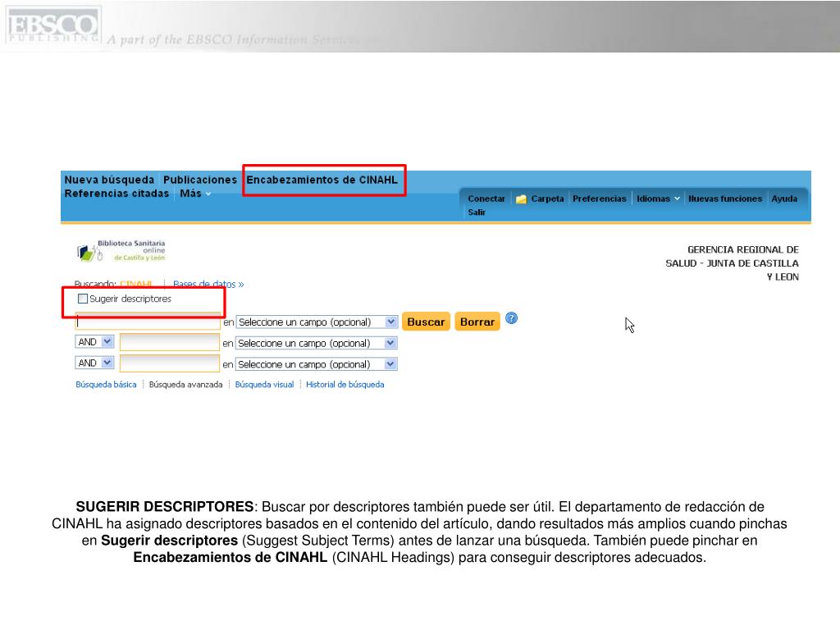The width and height of the screenshot is (840, 630).
Task: Open the Idiomas language dropdown
Action: click(x=659, y=199)
